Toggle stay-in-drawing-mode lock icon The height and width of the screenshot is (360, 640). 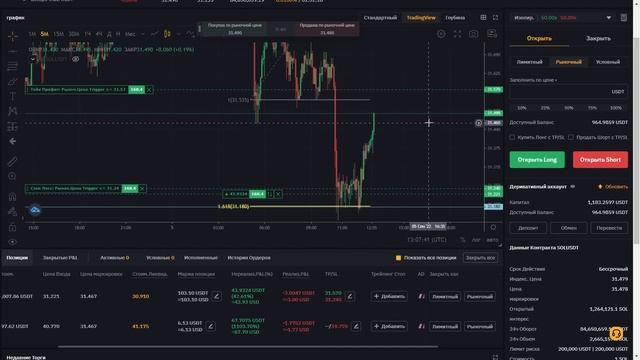(x=13, y=211)
